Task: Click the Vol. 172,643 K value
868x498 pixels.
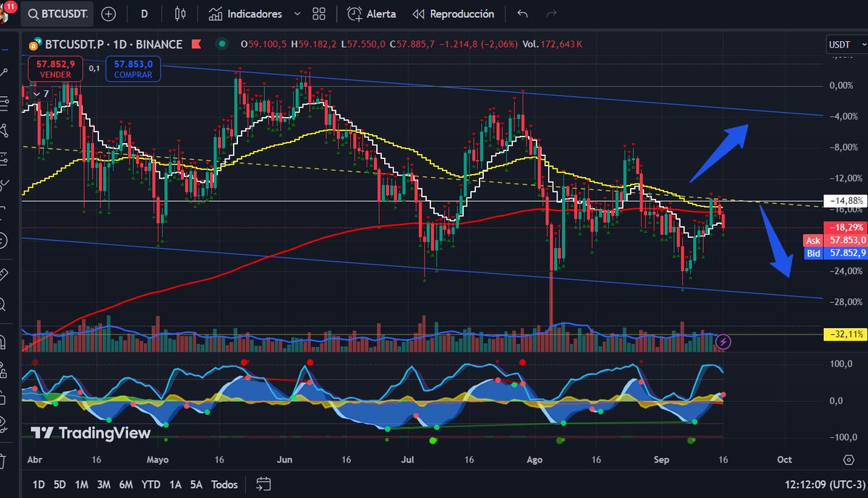Action: coord(553,44)
